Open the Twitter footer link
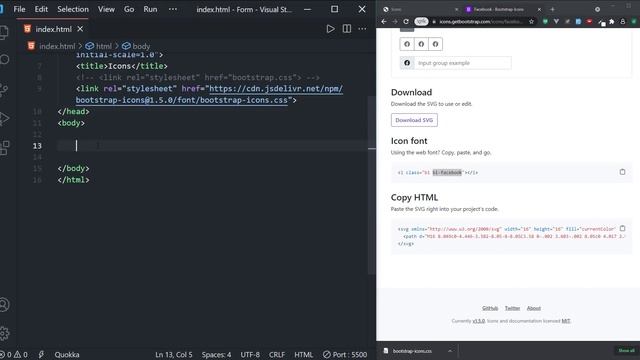Viewport: 640px width, 360px height. (512, 308)
